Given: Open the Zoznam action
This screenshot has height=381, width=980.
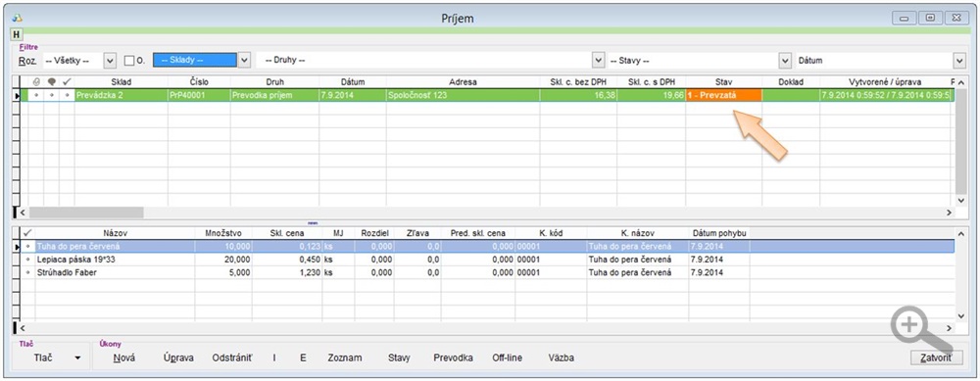Looking at the screenshot, I should pos(345,358).
